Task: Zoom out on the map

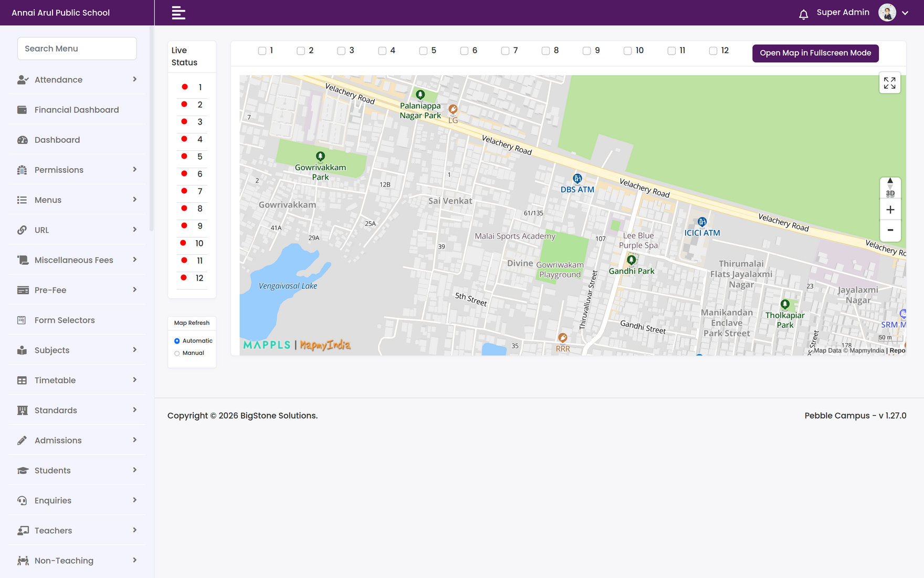Action: tap(890, 230)
